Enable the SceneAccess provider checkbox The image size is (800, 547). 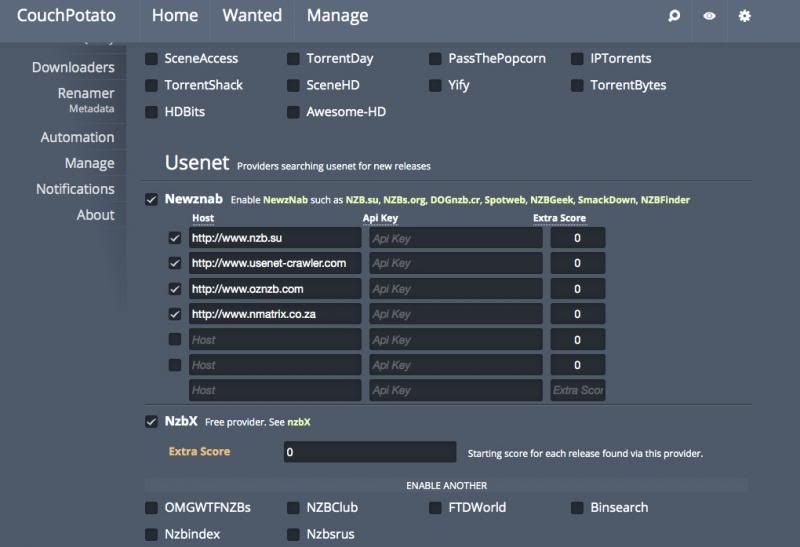click(x=151, y=59)
